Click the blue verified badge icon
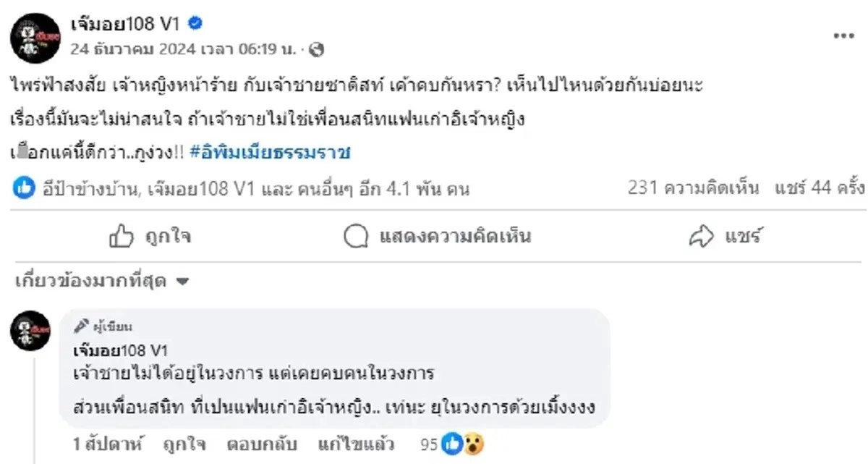 195,24
